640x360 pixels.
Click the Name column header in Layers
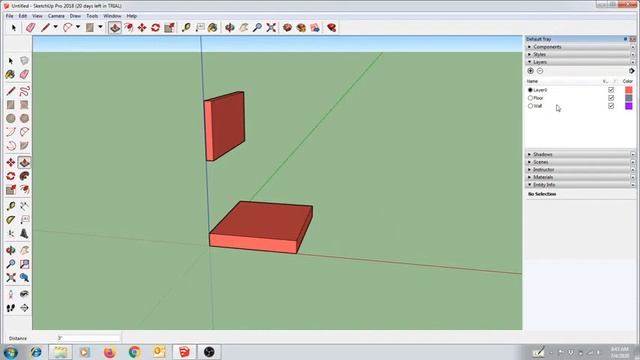click(532, 81)
